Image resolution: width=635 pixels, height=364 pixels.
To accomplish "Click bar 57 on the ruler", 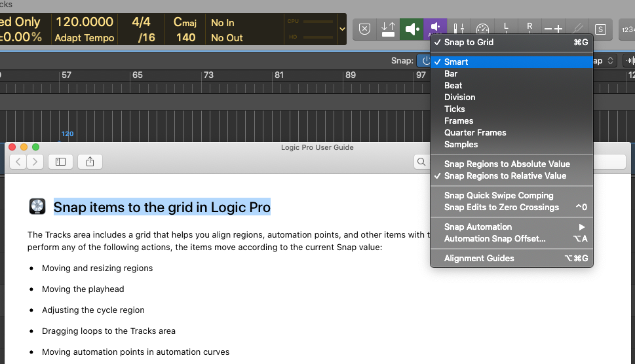I will (66, 75).
